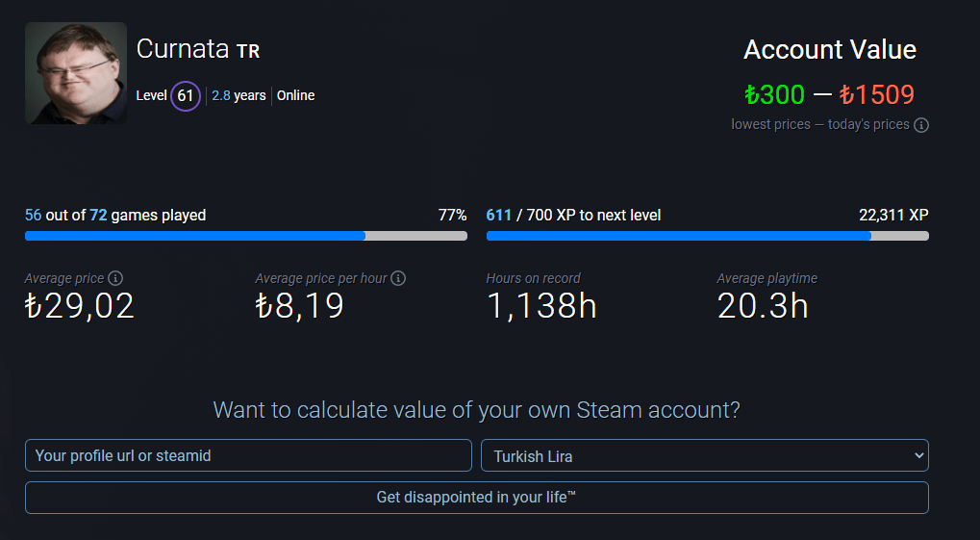Click the 1,138h hours on record value
The width and height of the screenshot is (980, 540).
[x=541, y=306]
